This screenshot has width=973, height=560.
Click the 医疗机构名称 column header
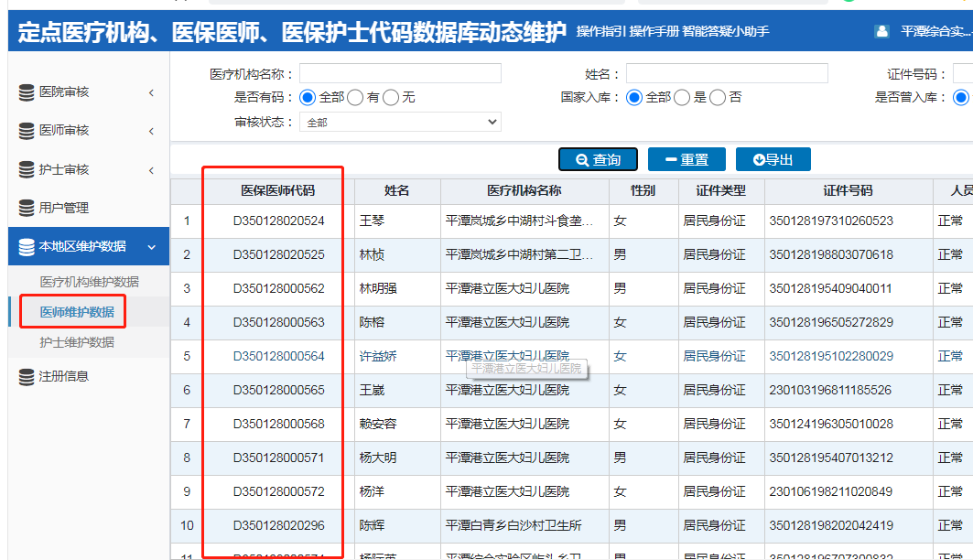[524, 191]
